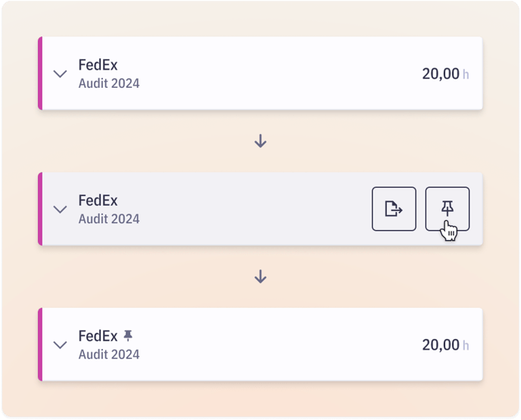Click the export document button
Viewport: 521px width, 420px height.
[394, 209]
